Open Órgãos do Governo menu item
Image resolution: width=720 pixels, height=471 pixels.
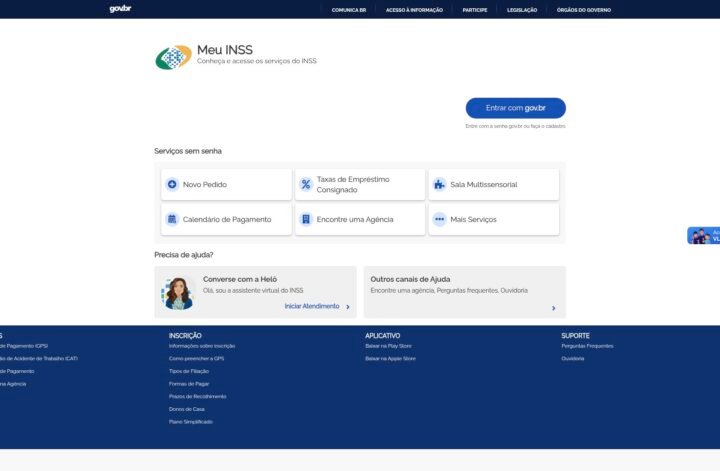coord(584,10)
